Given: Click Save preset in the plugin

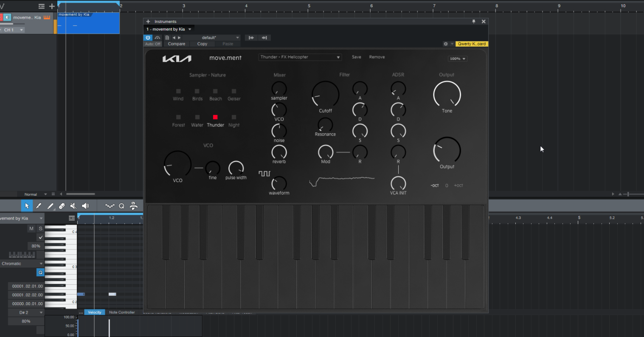Looking at the screenshot, I should tap(357, 57).
